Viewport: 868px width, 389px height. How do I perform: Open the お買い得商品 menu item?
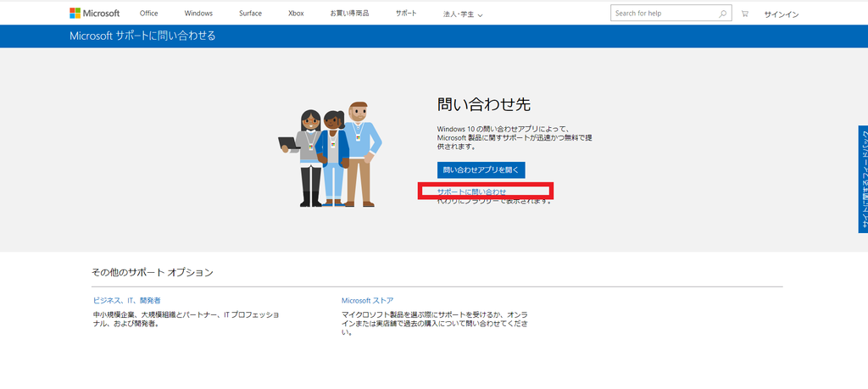(350, 14)
